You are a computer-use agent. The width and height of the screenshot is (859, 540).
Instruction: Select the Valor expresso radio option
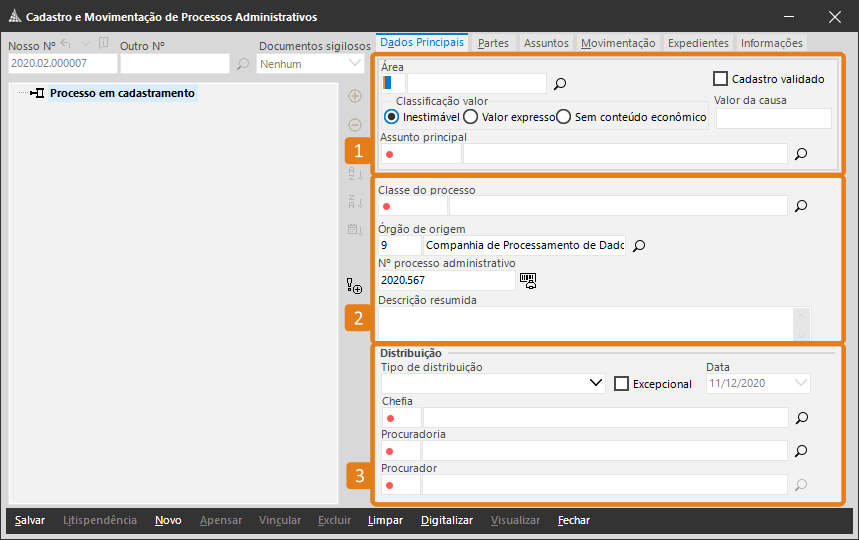click(x=470, y=117)
